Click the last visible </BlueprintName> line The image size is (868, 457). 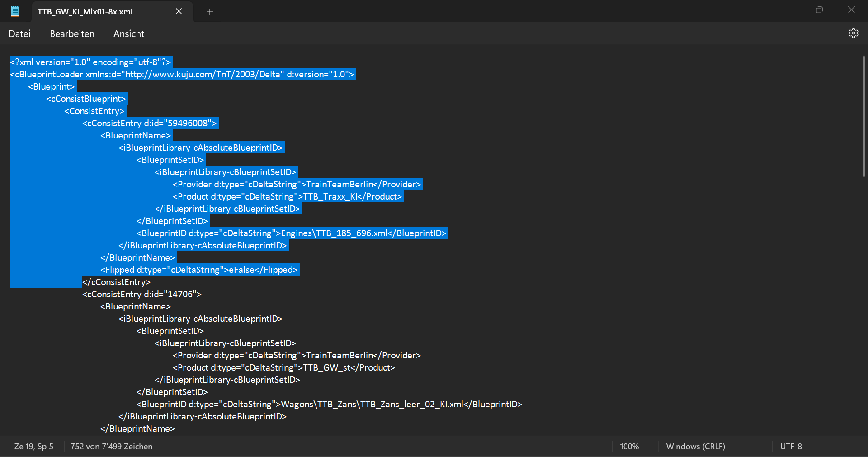pyautogui.click(x=137, y=428)
